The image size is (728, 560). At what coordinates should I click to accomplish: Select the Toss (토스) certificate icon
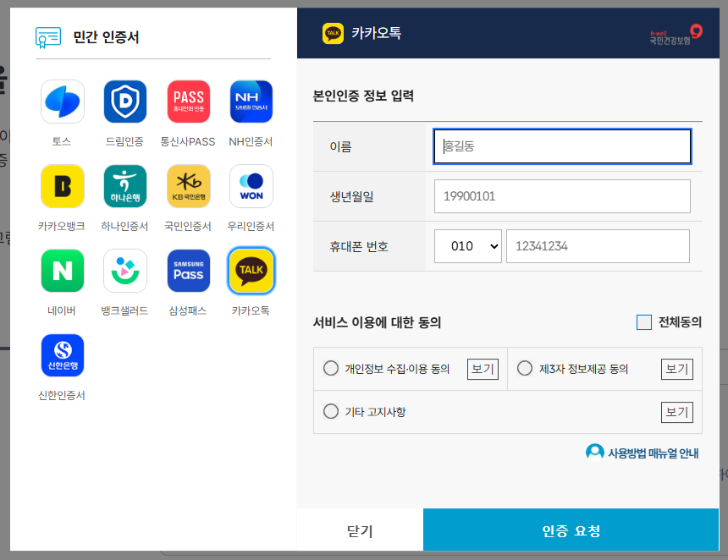point(63,102)
